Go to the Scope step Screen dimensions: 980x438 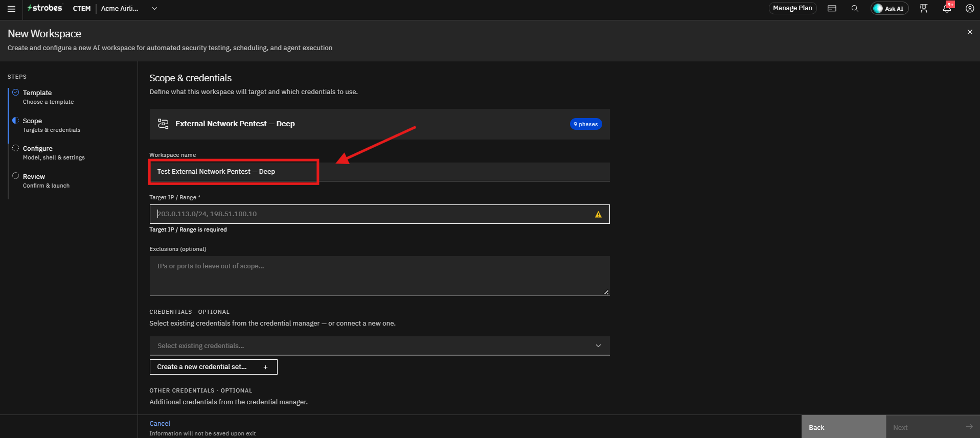(x=52, y=125)
